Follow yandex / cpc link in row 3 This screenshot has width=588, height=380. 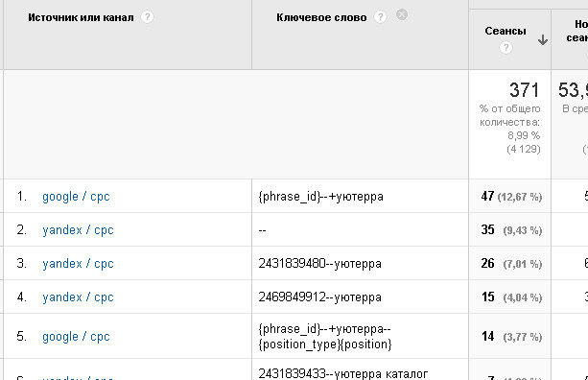[x=78, y=263]
